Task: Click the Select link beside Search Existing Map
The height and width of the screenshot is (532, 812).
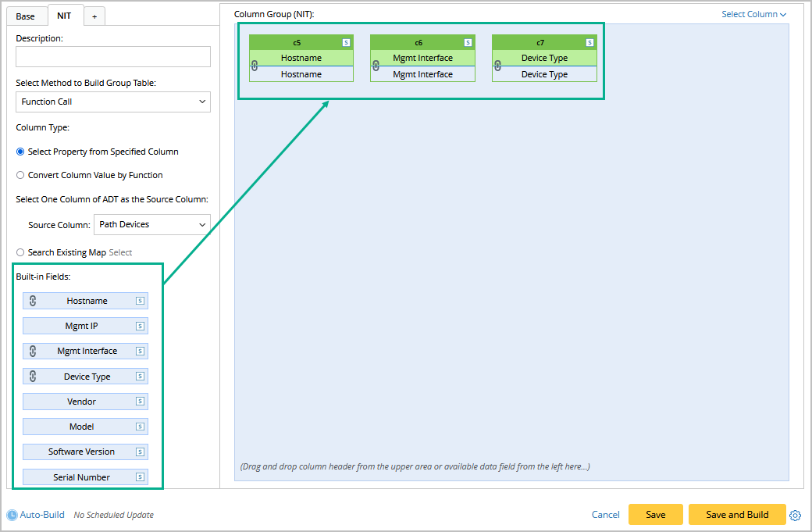Action: [x=120, y=252]
